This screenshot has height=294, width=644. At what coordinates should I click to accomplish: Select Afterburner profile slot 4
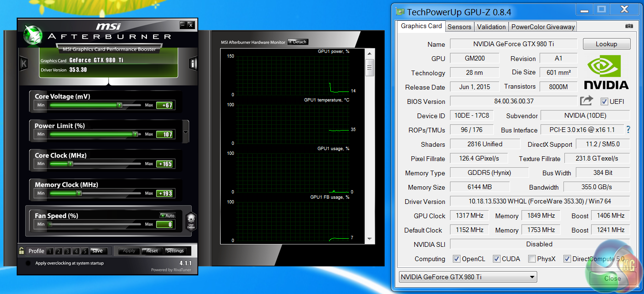pos(76,251)
